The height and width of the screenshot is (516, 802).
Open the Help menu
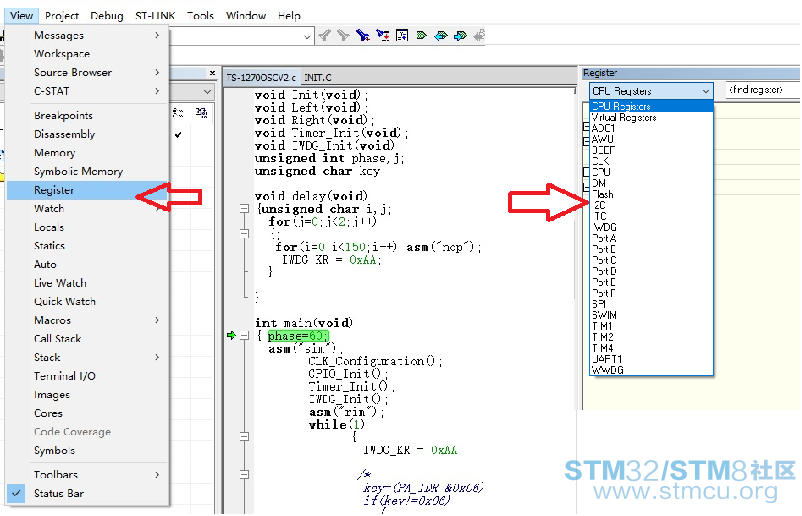click(x=289, y=15)
